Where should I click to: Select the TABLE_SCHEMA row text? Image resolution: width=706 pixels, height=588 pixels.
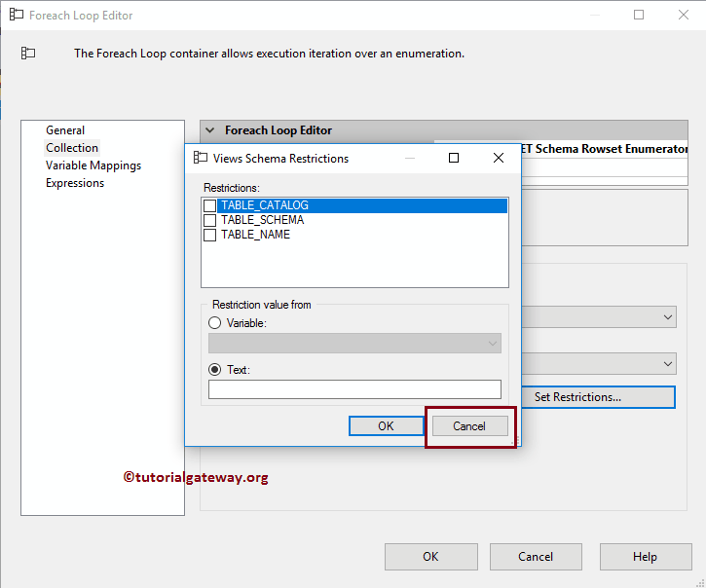(263, 220)
